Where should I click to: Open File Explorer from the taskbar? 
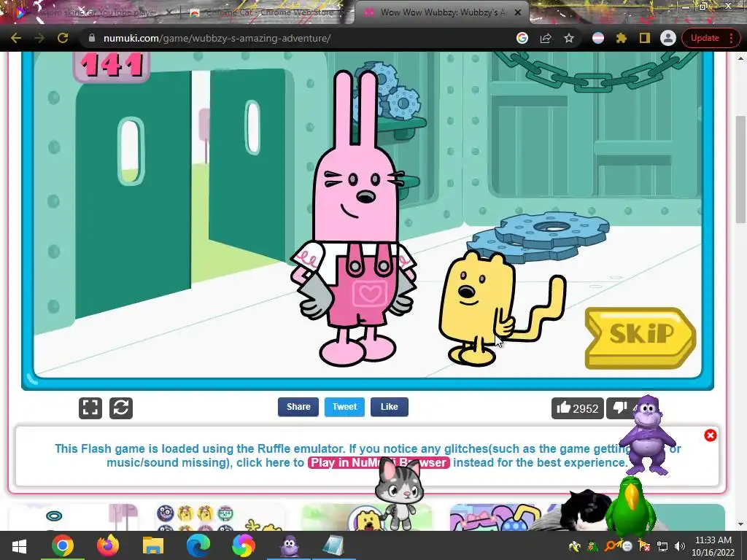coord(153,545)
